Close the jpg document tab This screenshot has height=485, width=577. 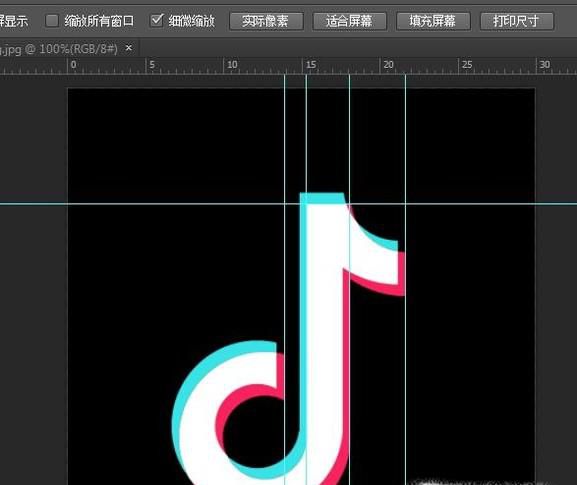pyautogui.click(x=128, y=48)
